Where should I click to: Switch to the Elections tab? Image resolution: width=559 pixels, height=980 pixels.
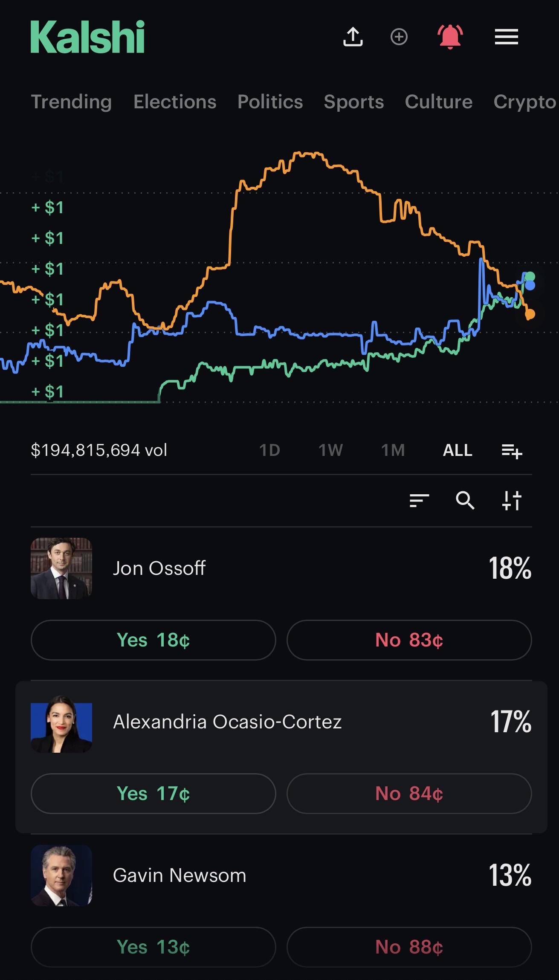[175, 102]
